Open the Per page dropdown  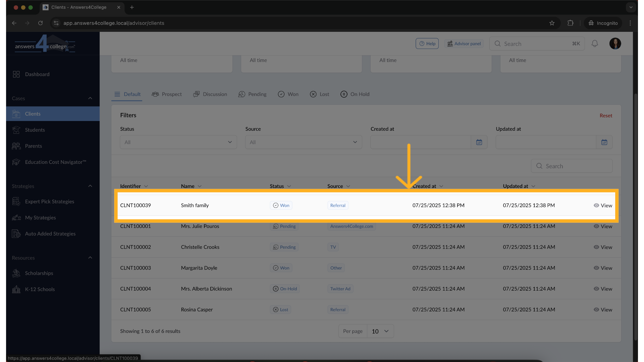(380, 331)
